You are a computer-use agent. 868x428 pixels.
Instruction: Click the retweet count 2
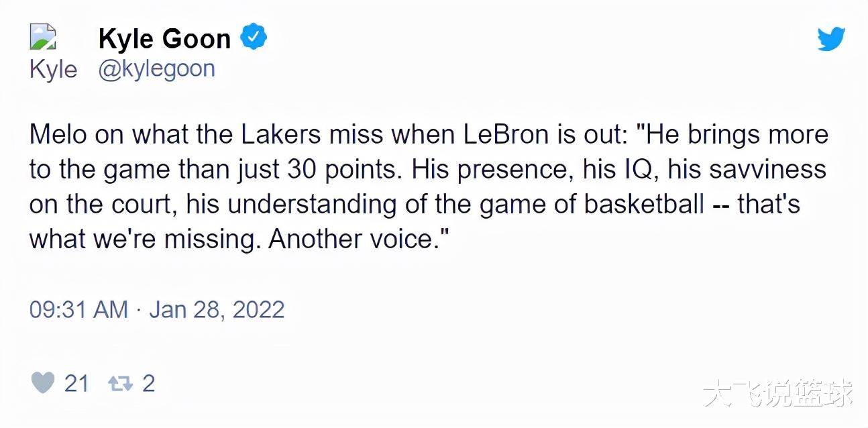pos(149,383)
